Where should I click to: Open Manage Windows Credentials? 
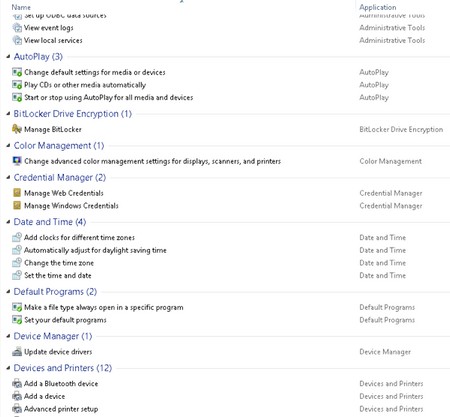pos(71,205)
